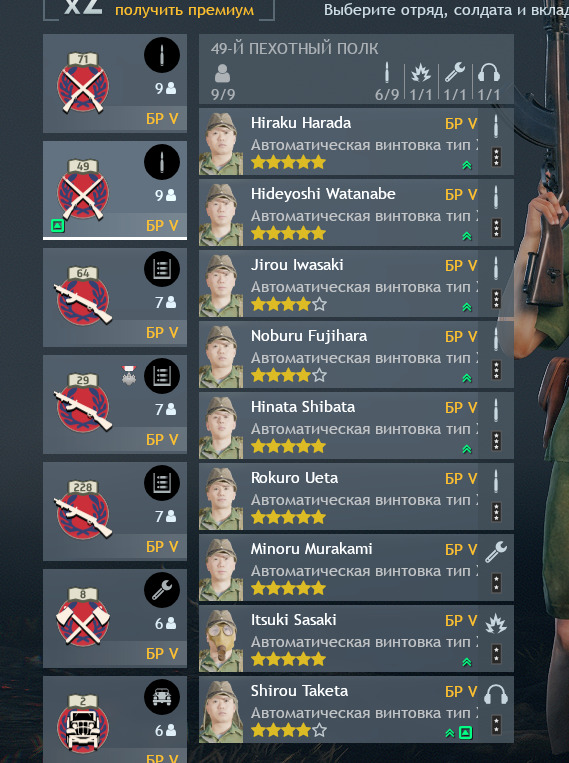Click green upgrade box on squad 49
This screenshot has height=763, width=569.
58,225
